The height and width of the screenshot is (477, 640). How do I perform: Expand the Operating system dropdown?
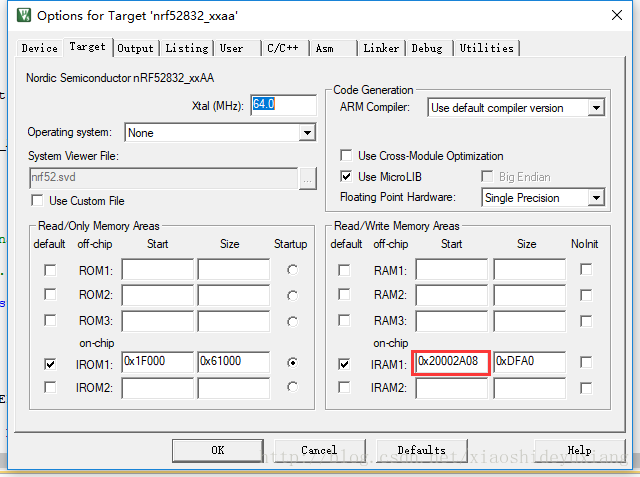click(307, 133)
